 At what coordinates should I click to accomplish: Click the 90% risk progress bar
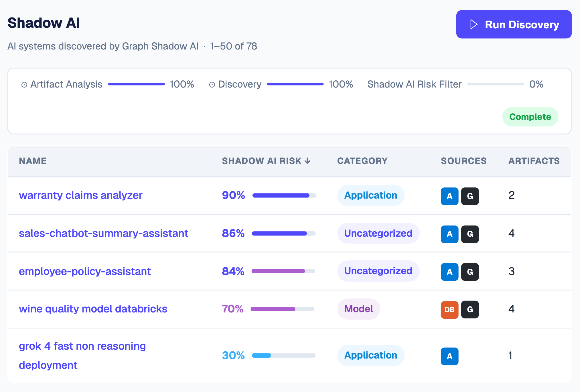[284, 195]
